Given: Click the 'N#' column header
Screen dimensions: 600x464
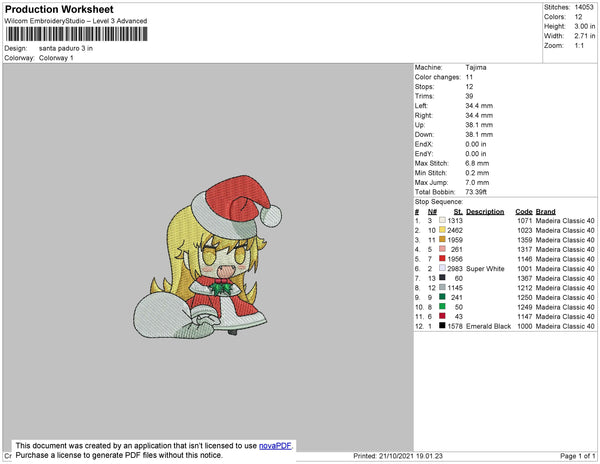Looking at the screenshot, I should (x=432, y=212).
